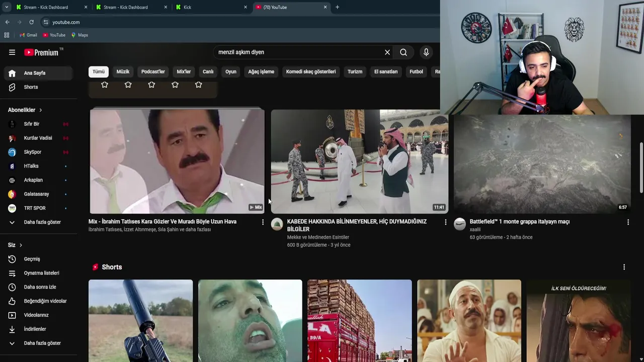The image size is (644, 362).
Task: Expand Daha fazla göster under subscriptions
Action: (x=39, y=222)
